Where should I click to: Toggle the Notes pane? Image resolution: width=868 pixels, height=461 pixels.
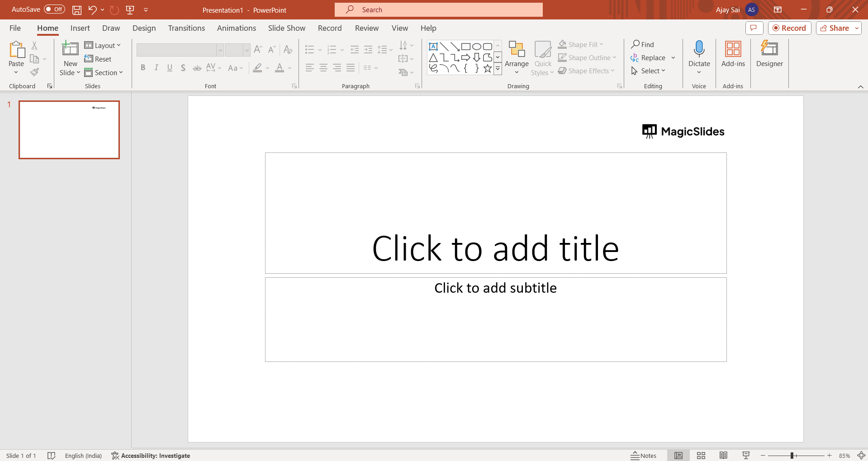(x=643, y=456)
